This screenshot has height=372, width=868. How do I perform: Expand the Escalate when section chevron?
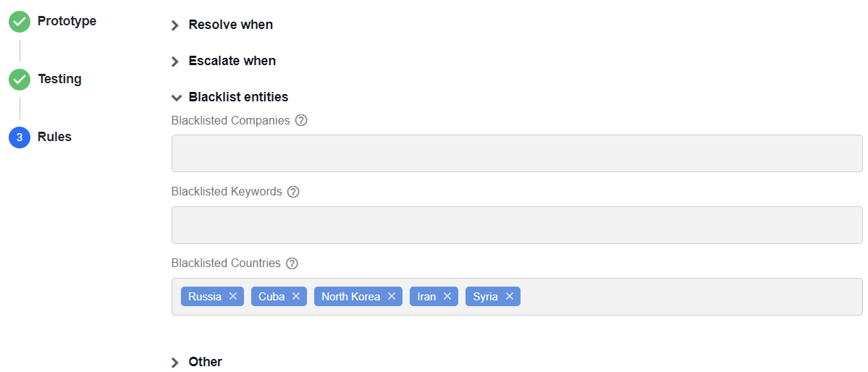[x=175, y=62]
